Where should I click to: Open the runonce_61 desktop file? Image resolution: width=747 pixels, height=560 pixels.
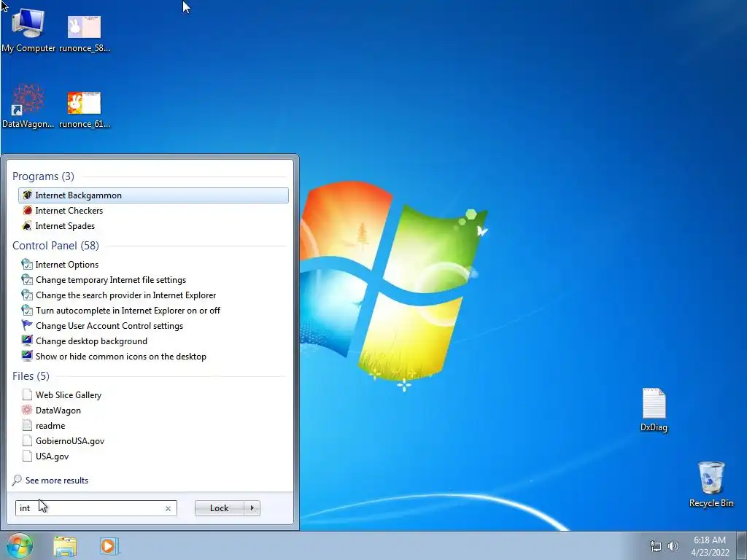click(x=85, y=109)
